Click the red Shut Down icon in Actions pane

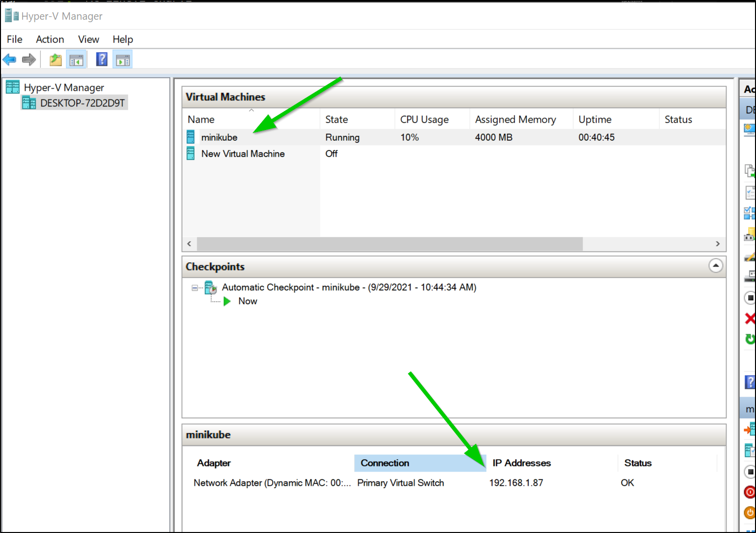(x=750, y=492)
